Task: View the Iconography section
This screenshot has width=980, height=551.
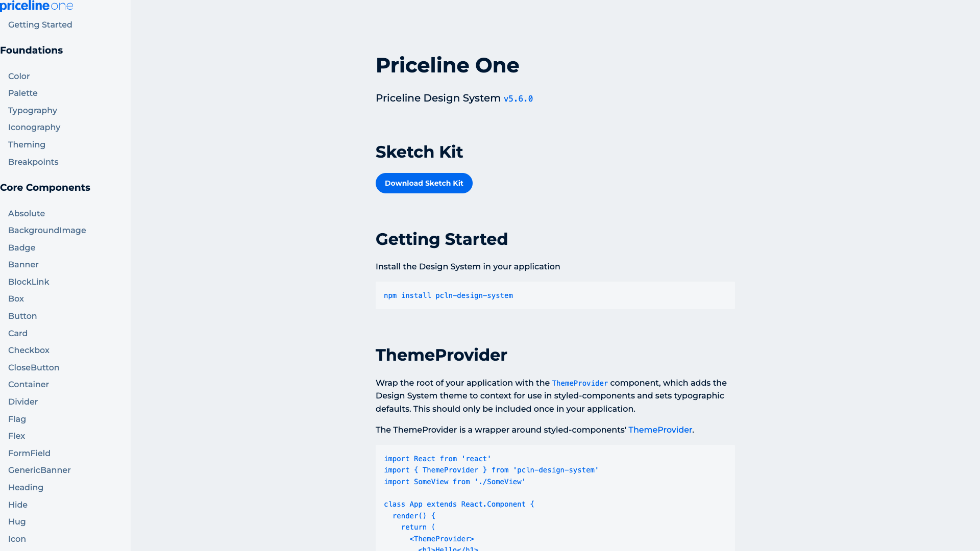Action: point(34,127)
